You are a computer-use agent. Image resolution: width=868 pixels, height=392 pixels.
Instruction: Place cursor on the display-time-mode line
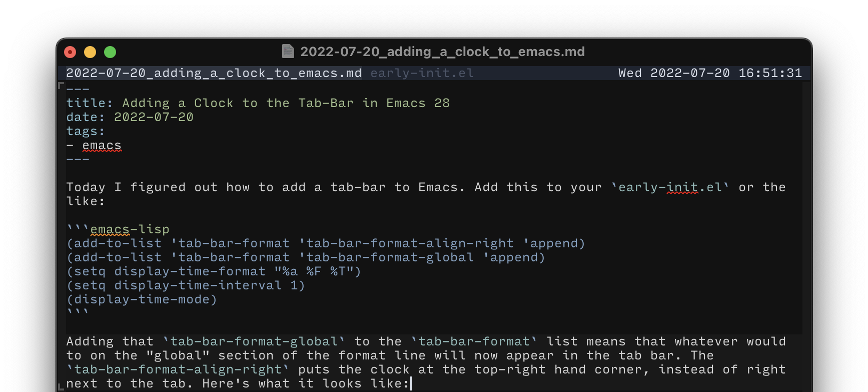[142, 299]
